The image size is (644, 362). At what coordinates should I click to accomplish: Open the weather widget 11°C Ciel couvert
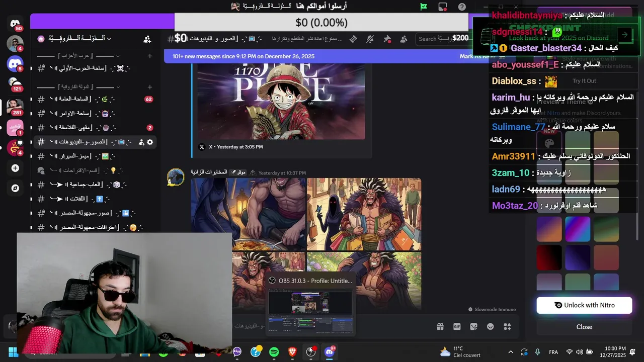460,352
